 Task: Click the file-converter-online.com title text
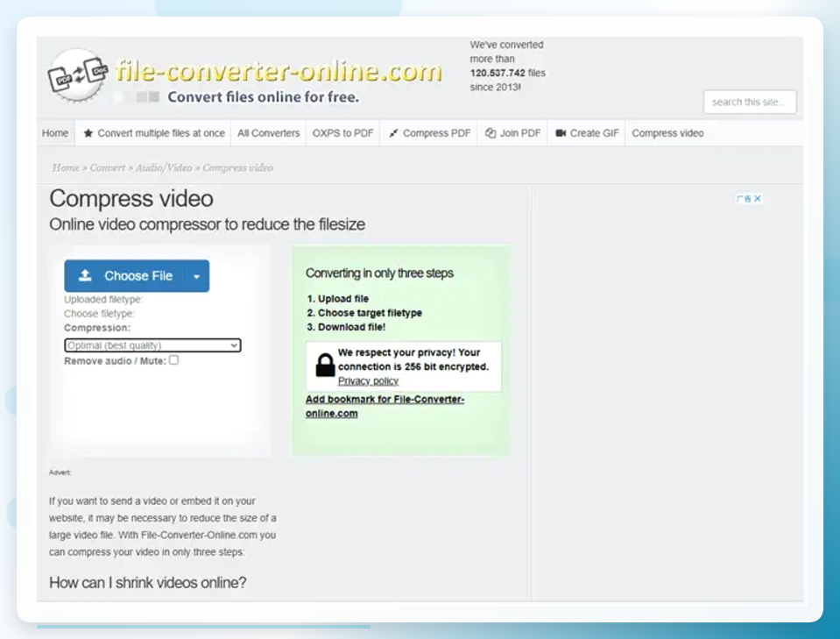click(x=279, y=72)
